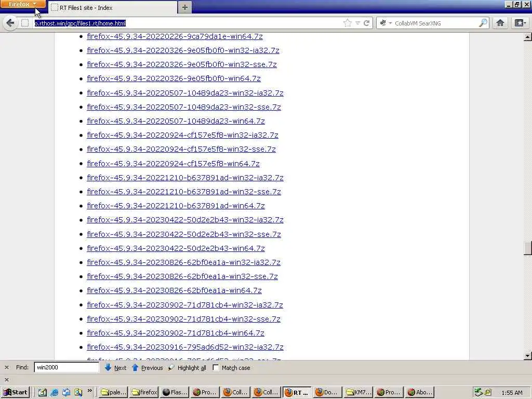Viewport: 532px width, 399px height.
Task: Open firefox-45.9.34-20220326-9e05fb0f0-win32-ia32.7z link
Action: tap(183, 50)
